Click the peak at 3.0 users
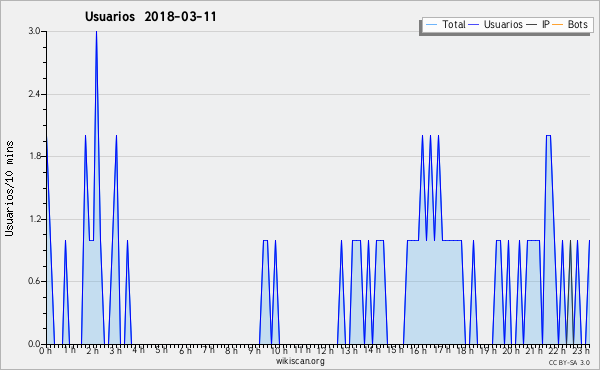600x370 pixels. point(96,32)
